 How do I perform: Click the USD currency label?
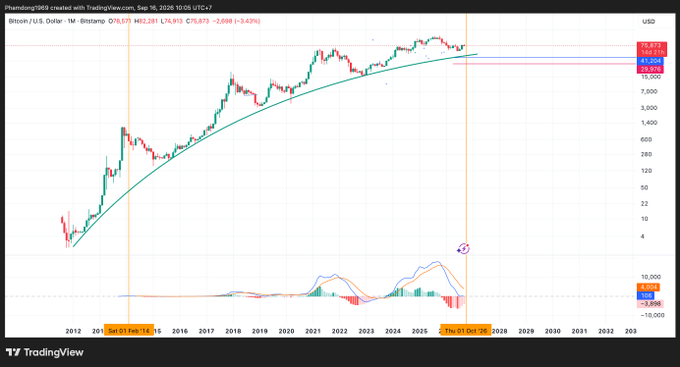[649, 22]
